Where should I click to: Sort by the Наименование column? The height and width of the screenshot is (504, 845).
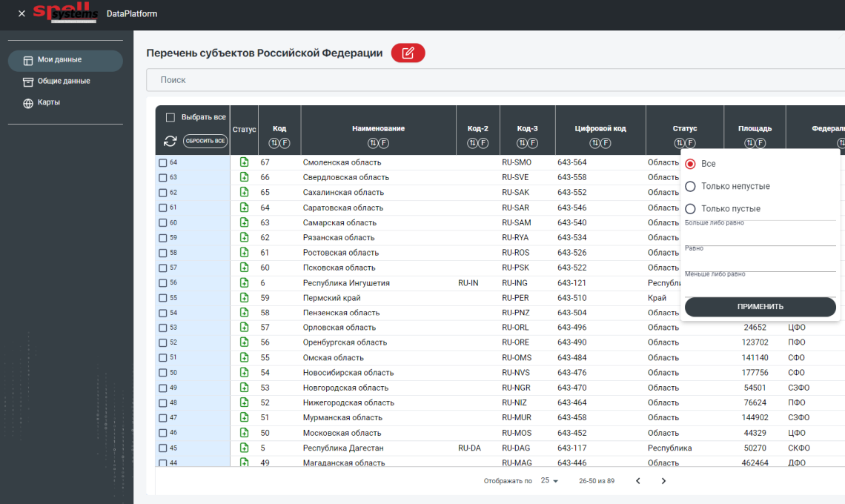(x=373, y=143)
